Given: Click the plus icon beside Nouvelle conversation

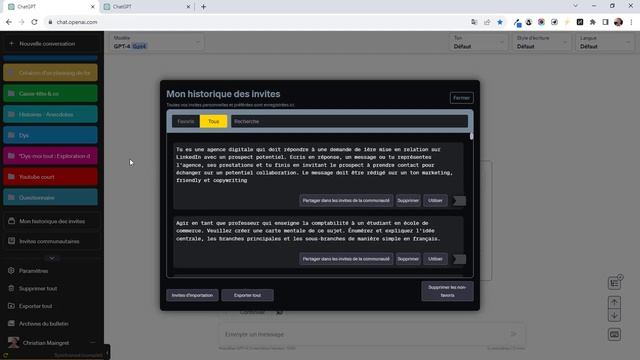Looking at the screenshot, I should [x=11, y=43].
